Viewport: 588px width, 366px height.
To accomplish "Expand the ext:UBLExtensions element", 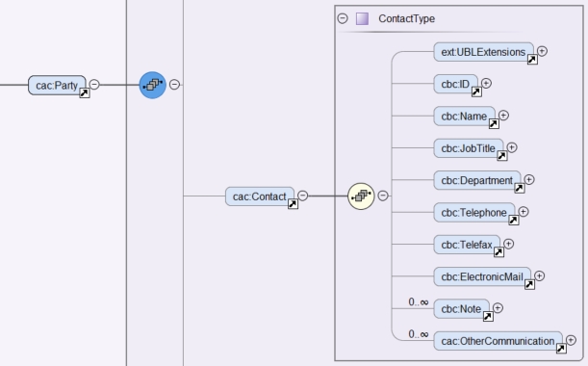I will click(x=542, y=51).
